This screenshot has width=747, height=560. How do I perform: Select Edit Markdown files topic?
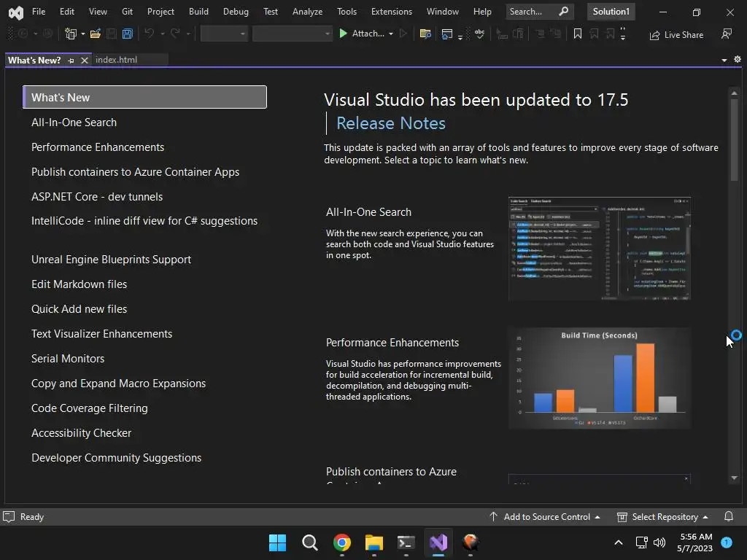pyautogui.click(x=79, y=284)
